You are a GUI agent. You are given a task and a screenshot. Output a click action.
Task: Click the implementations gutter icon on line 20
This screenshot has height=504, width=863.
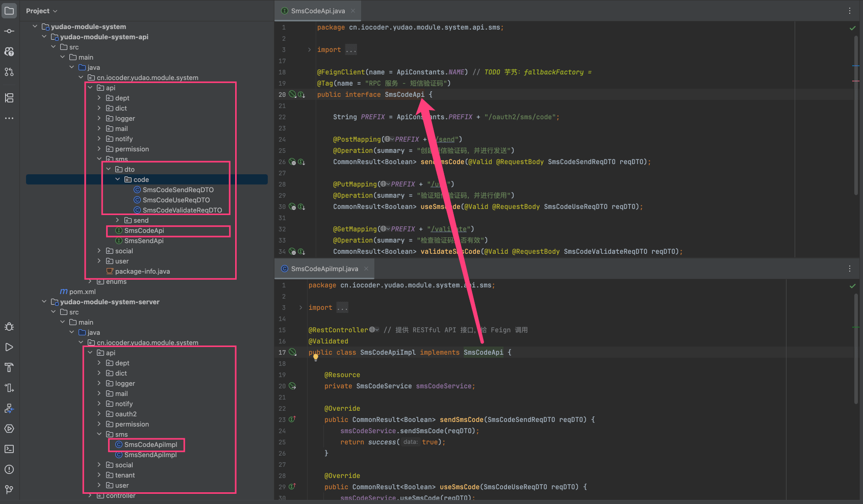point(301,94)
